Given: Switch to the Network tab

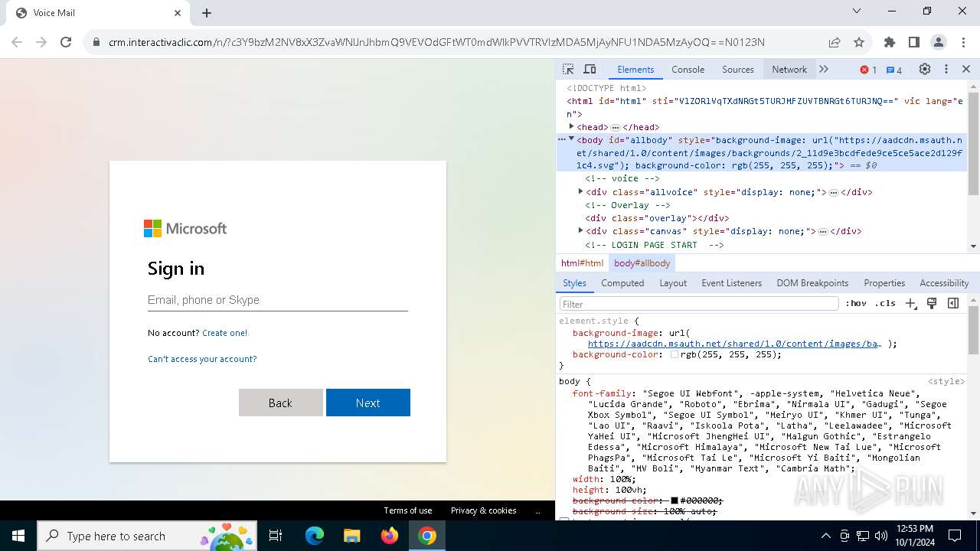Looking at the screenshot, I should coord(789,69).
